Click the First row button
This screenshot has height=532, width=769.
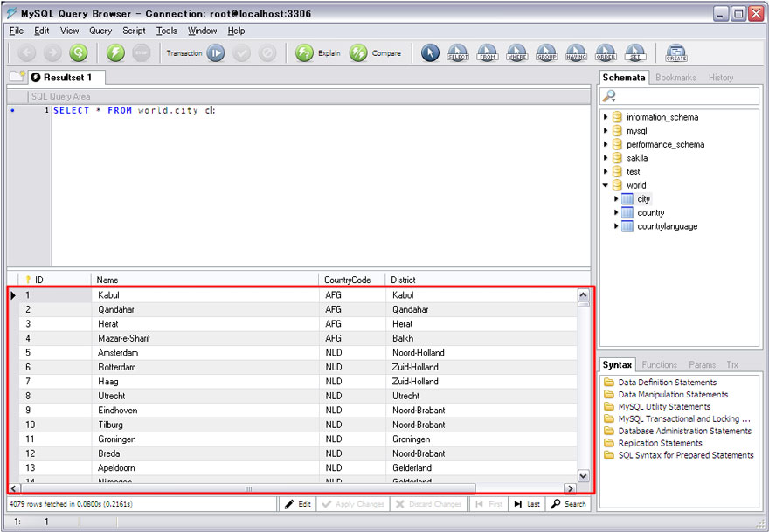coord(489,504)
